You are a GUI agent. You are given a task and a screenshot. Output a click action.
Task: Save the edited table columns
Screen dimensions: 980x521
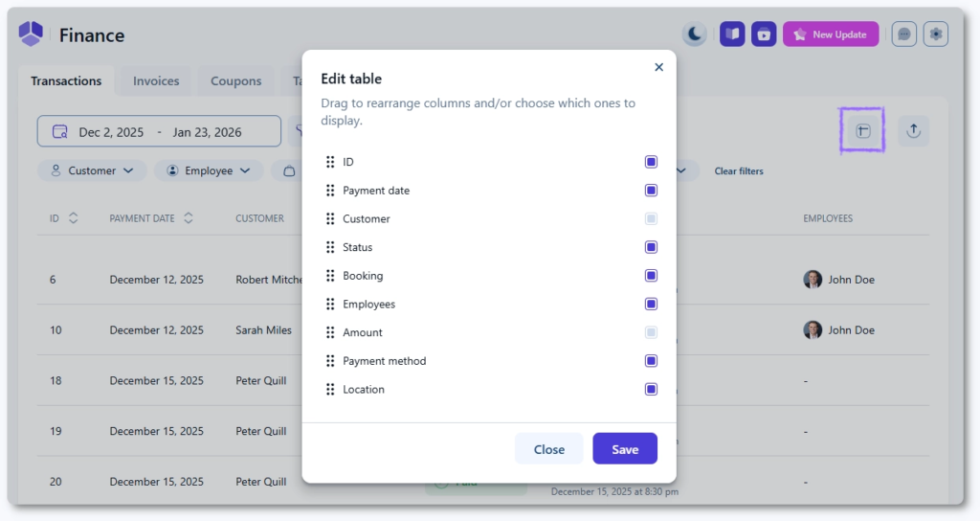[x=624, y=449]
